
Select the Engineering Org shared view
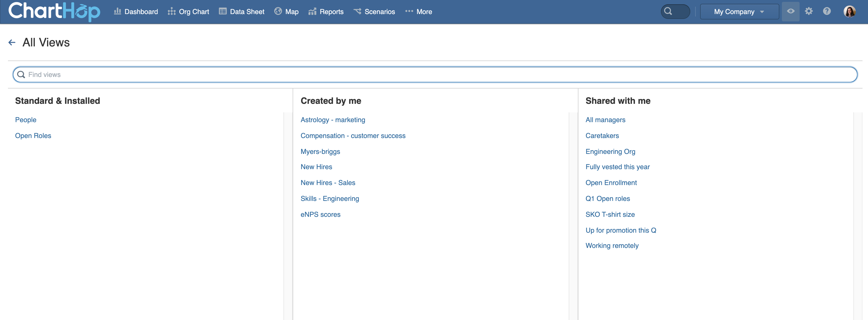(x=610, y=151)
